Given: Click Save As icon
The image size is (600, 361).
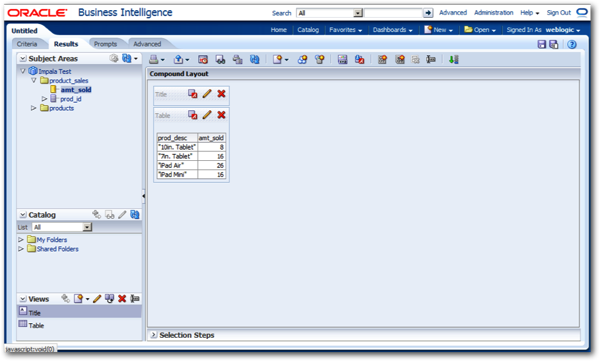Looking at the screenshot, I should coord(554,44).
